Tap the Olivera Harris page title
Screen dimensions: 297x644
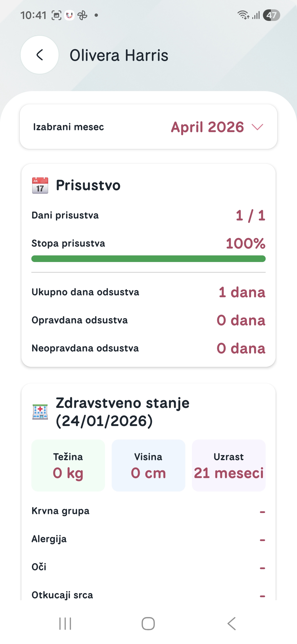click(119, 55)
